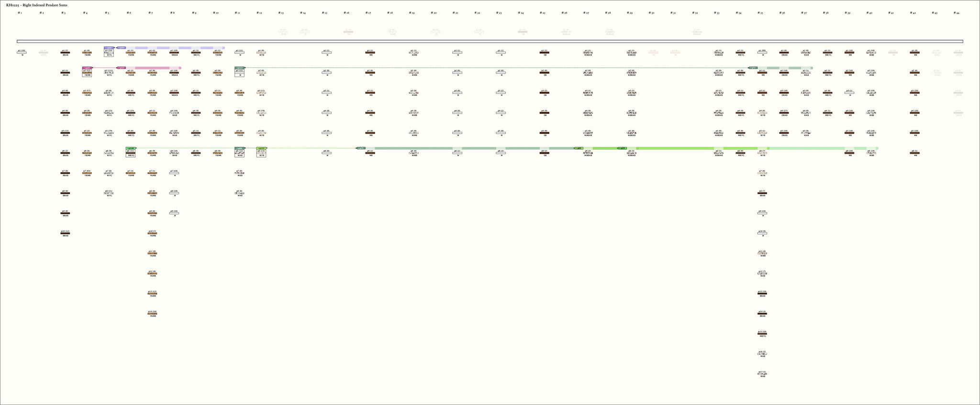Image resolution: width=980 pixels, height=405 pixels.
Task: Select pendant p7 (83) in column #4
Action: click(x=87, y=173)
